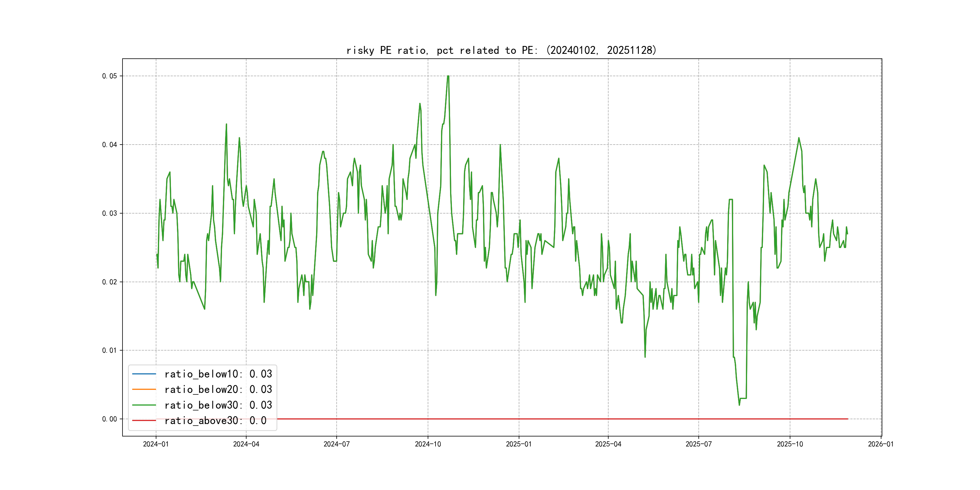Select the 'ratio_below10: 0.03' legend label

pos(218,374)
